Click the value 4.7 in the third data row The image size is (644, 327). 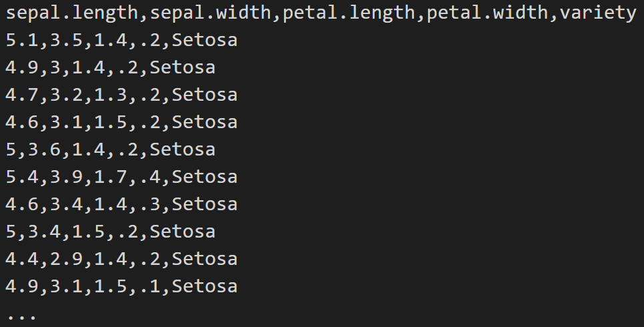tap(22, 95)
